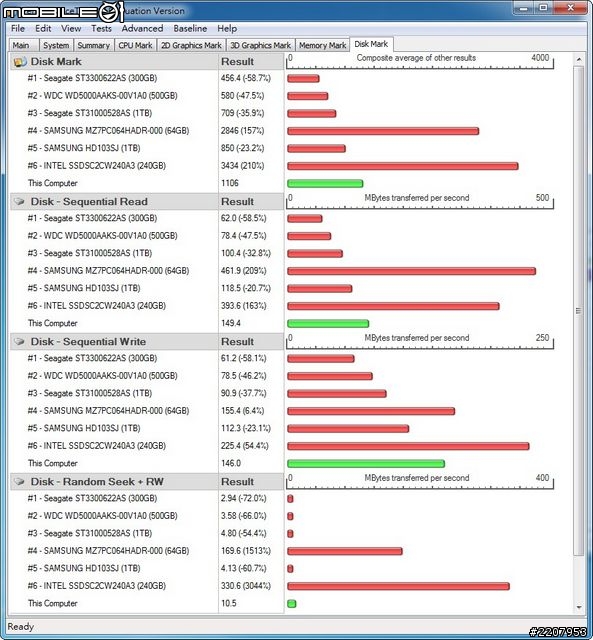Click the green Disk Mark bar for This Computer

[325, 184]
